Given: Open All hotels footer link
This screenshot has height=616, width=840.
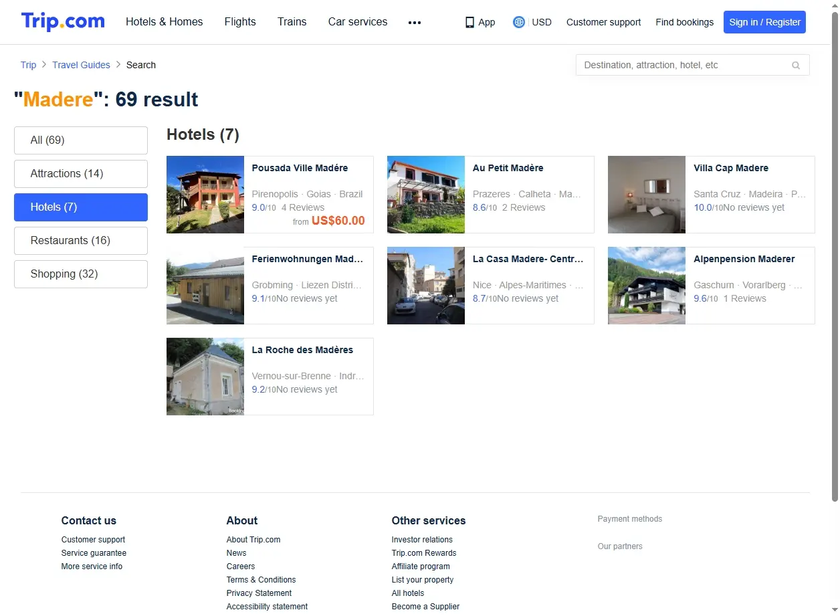Looking at the screenshot, I should point(408,593).
